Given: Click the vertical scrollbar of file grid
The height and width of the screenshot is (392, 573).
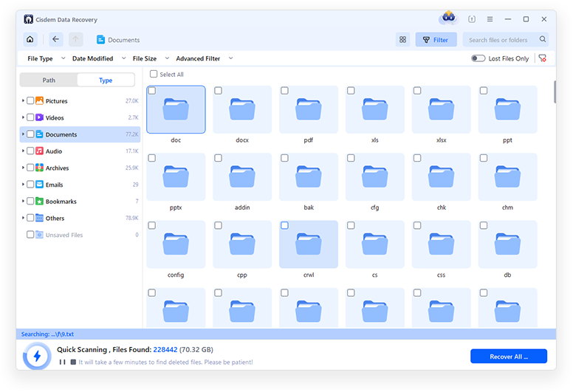Looking at the screenshot, I should pyautogui.click(x=555, y=92).
